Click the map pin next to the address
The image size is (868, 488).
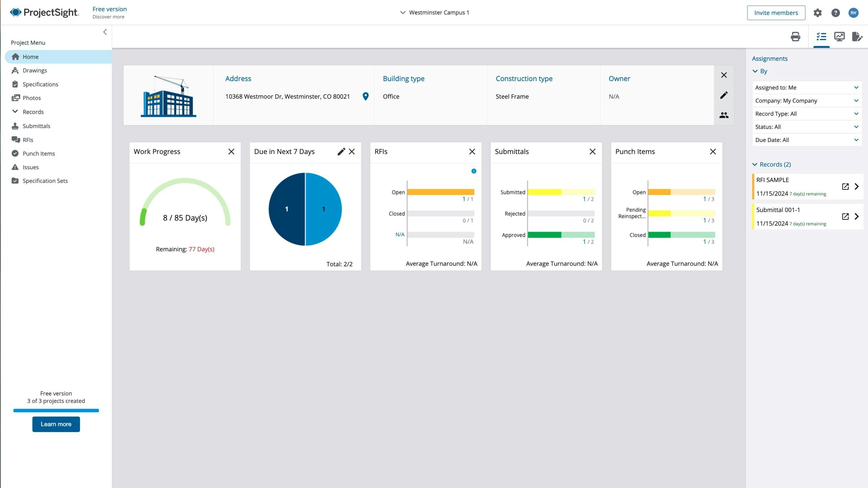tap(365, 96)
